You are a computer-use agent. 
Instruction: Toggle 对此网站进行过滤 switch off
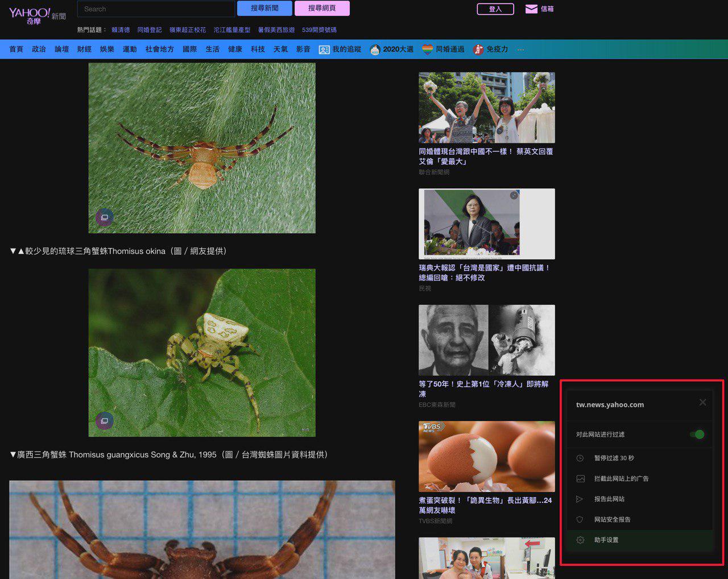pos(697,434)
